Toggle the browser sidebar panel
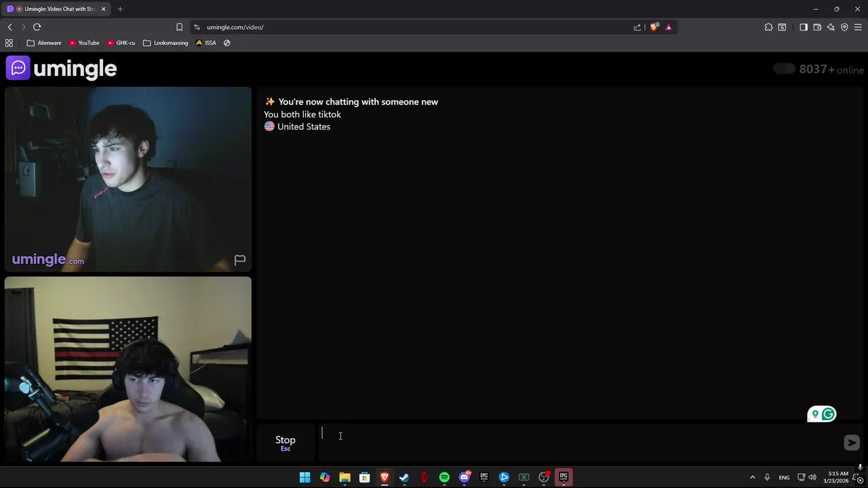The height and width of the screenshot is (488, 868). tap(804, 27)
